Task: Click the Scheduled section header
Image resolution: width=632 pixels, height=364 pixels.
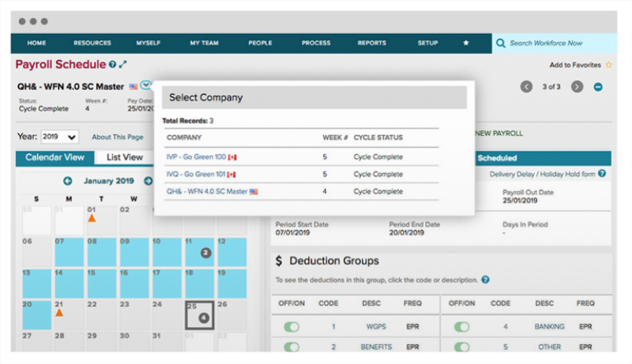Action: pos(497,158)
